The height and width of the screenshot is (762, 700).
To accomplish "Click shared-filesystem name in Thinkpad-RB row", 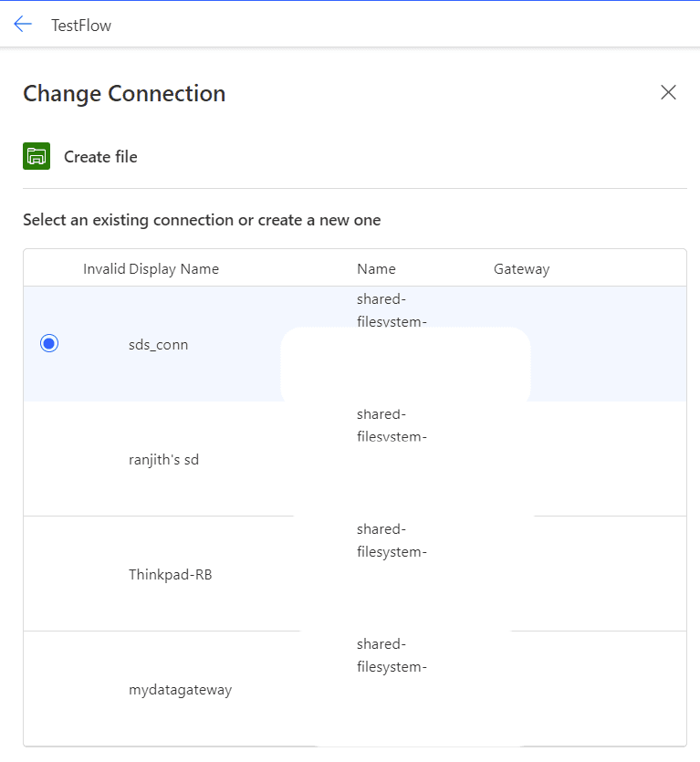I will tap(392, 540).
